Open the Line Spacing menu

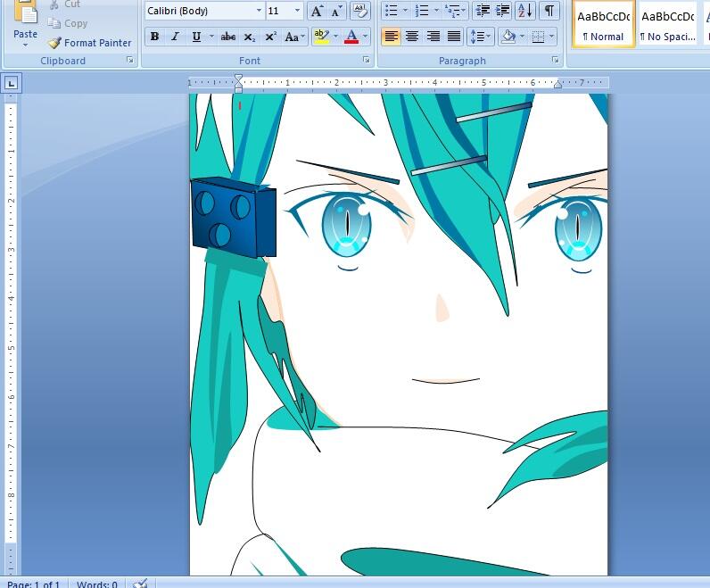pos(480,37)
